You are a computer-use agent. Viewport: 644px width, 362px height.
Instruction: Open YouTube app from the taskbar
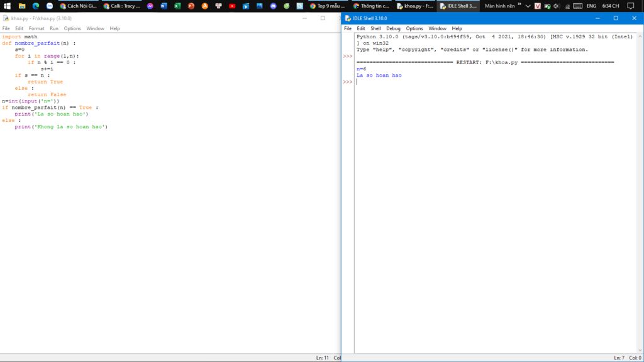(232, 6)
